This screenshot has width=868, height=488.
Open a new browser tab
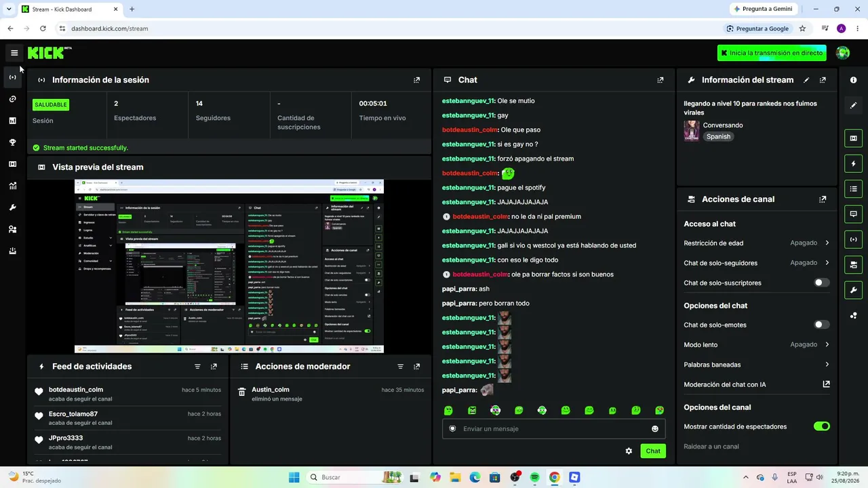pyautogui.click(x=132, y=9)
